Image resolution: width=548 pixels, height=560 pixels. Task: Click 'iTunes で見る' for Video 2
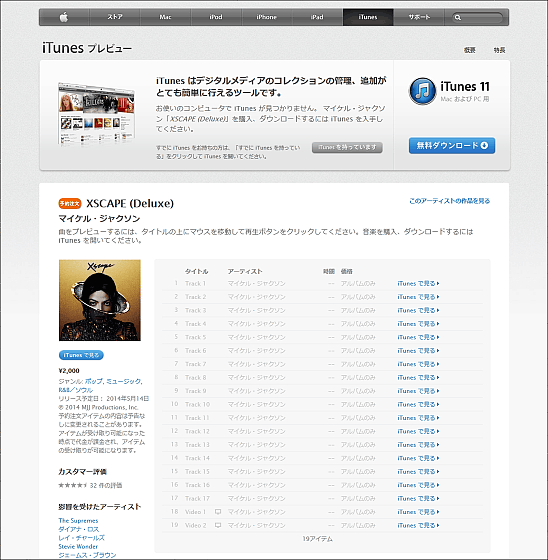(418, 525)
